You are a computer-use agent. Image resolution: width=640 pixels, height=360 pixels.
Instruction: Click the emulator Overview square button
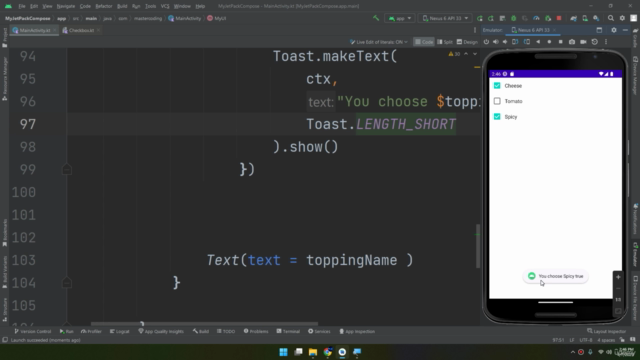click(x=560, y=42)
